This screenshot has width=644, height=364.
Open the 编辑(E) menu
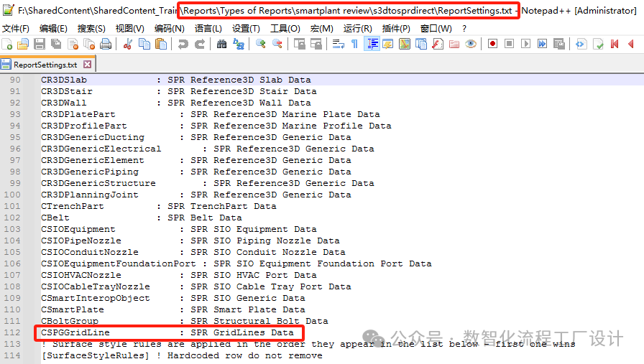click(x=53, y=28)
